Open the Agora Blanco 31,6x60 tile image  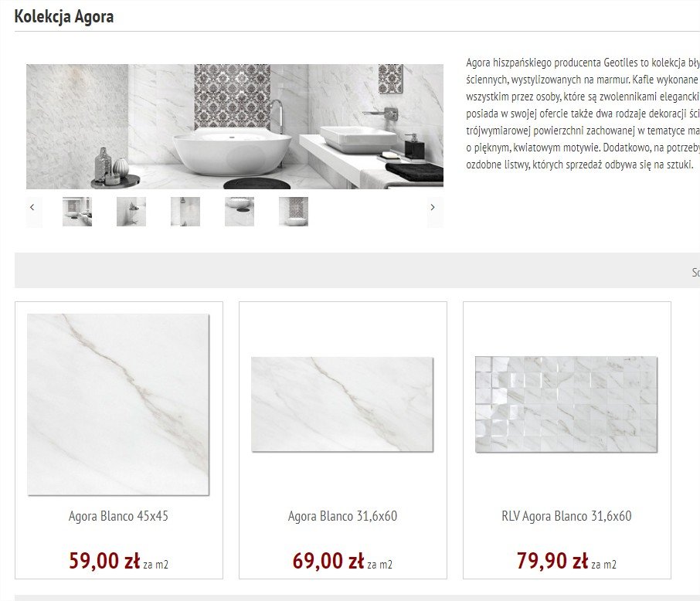(342, 404)
